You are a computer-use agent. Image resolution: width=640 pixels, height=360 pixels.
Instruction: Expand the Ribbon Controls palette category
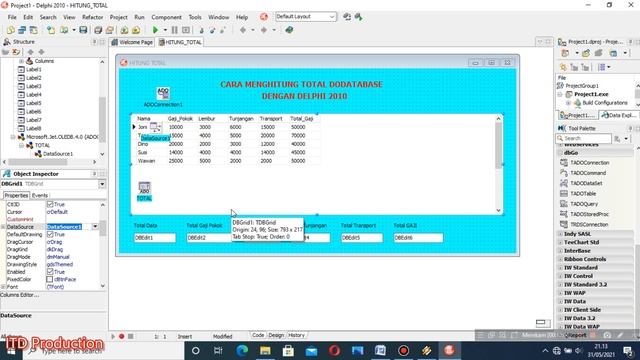point(560,259)
